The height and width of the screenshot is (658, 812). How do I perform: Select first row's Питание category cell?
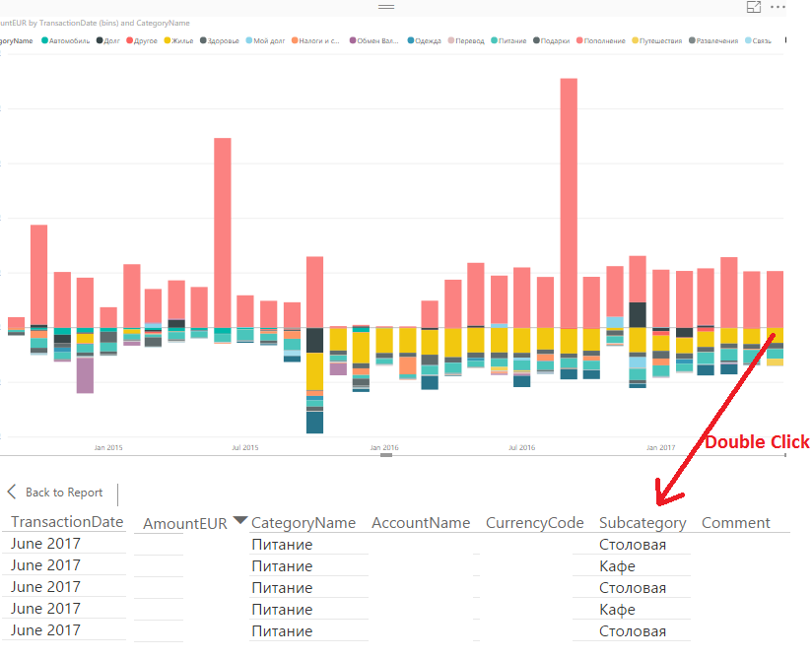coord(282,545)
